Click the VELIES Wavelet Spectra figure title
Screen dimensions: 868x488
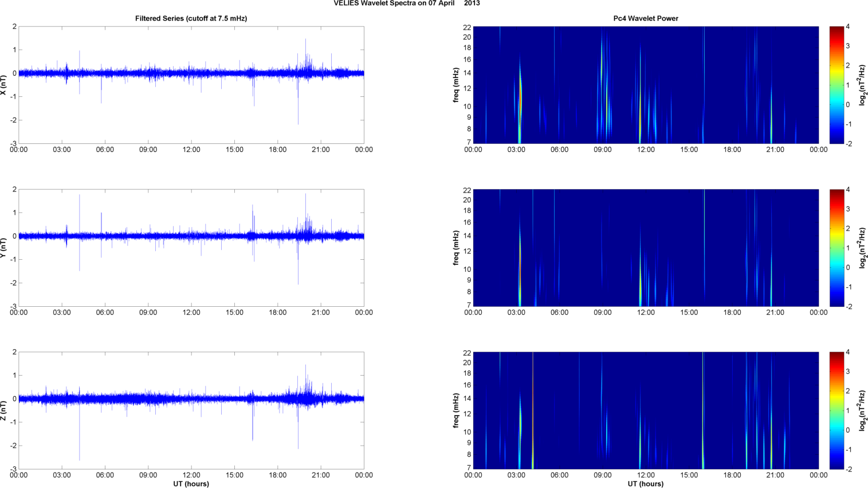[x=407, y=3]
